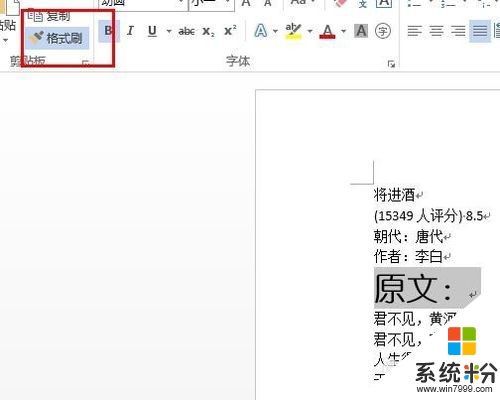Click the line 朝代：唐代
The image size is (500, 400).
point(408,237)
